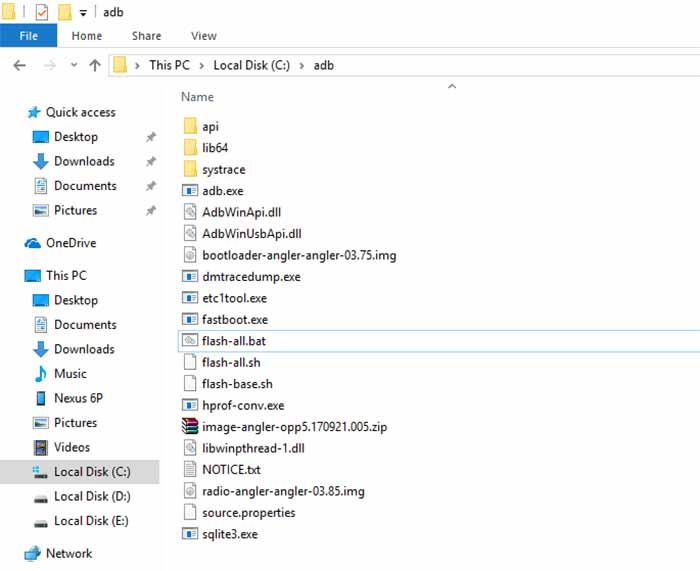Select hprof-conv.exe file icon
Image resolution: width=700 pixels, height=571 pixels.
tap(190, 405)
